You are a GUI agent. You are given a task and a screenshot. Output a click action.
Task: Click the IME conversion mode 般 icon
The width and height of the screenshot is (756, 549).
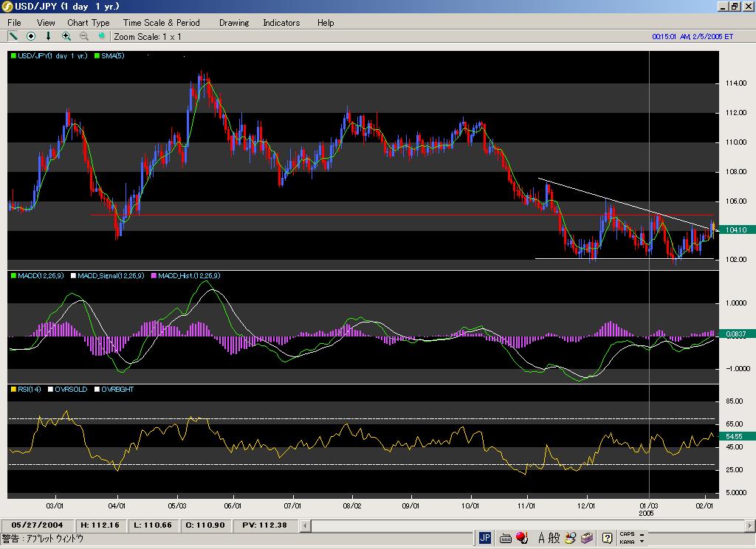click(554, 538)
